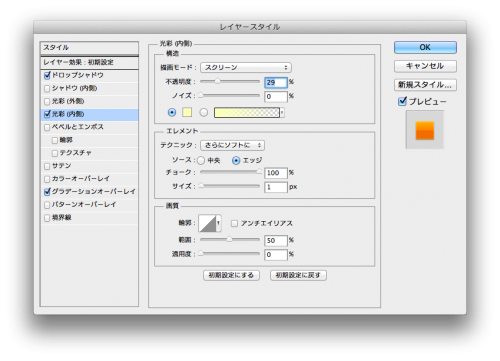The image size is (500, 361).
Task: Click the 新規スタイル... button
Action: coord(425,85)
